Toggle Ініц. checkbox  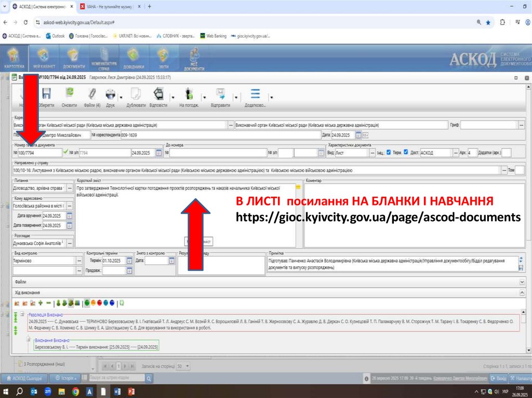coord(389,152)
